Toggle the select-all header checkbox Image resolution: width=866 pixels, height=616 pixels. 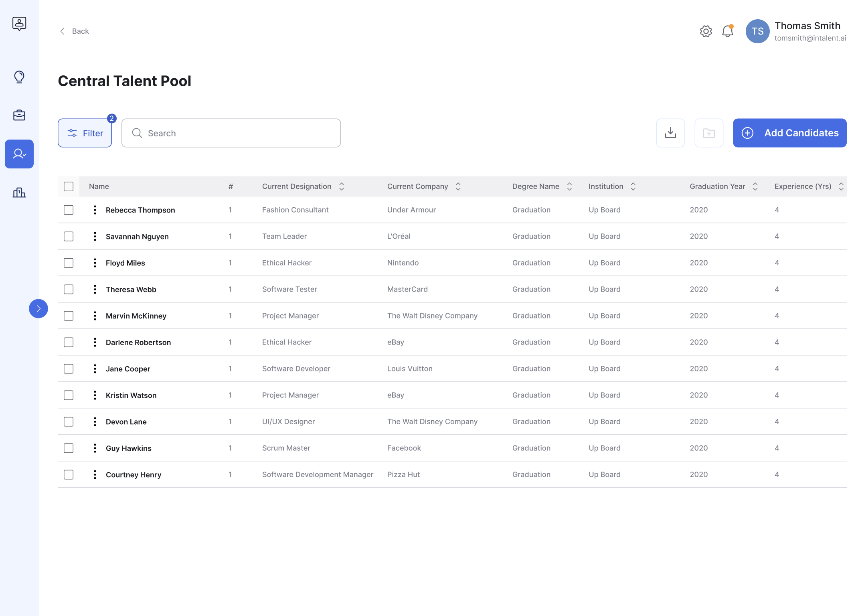(69, 186)
